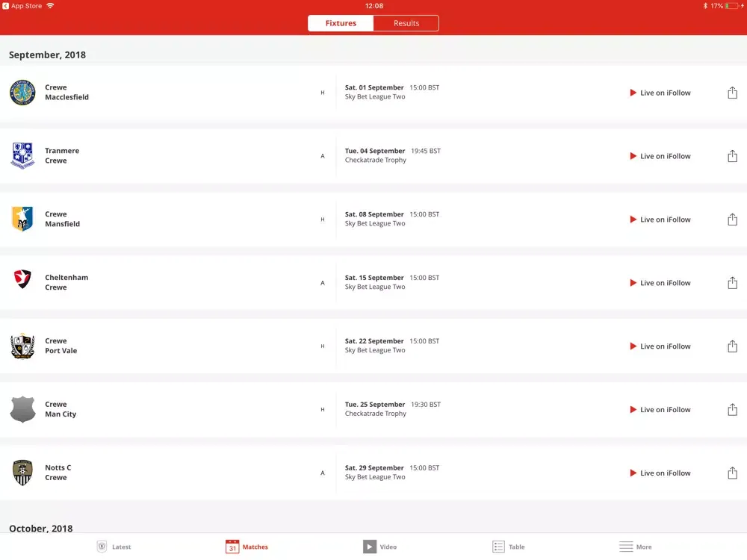
Task: Open the Video tab in bottom bar
Action: (379, 547)
